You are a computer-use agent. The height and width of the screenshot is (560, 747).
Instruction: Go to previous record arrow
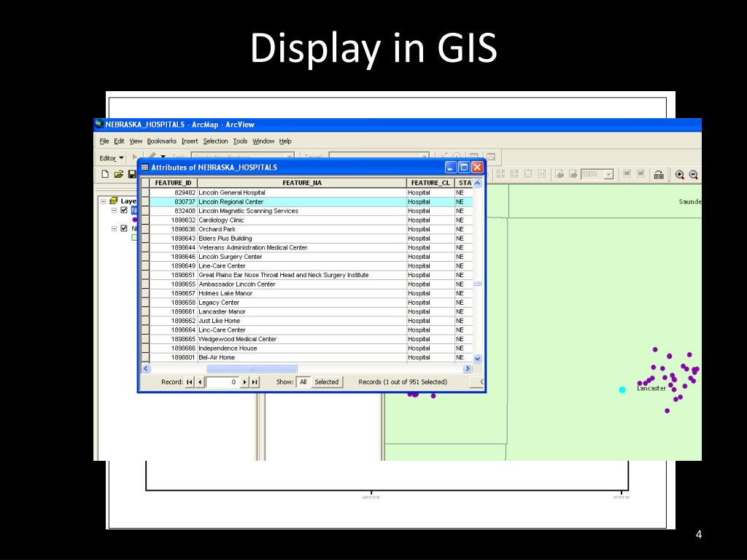pos(200,382)
